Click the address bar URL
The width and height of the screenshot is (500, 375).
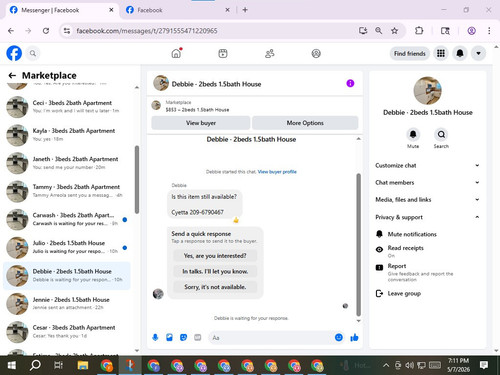[147, 31]
